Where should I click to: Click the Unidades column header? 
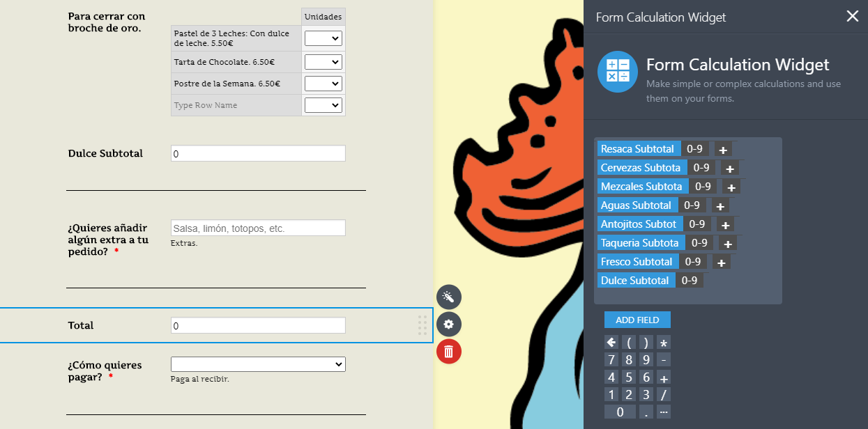(x=323, y=17)
